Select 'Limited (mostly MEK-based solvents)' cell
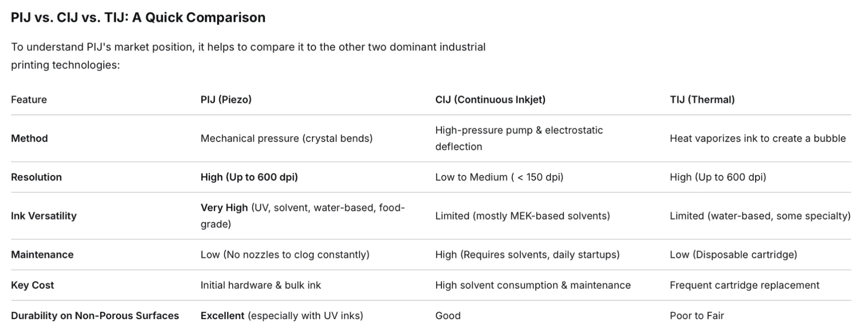This screenshot has width=868, height=330. 523,216
